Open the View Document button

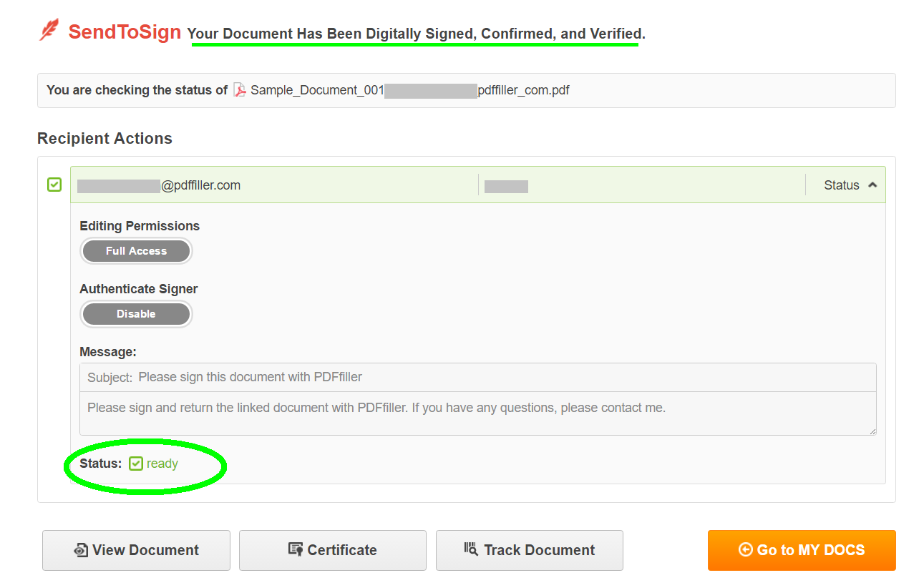coord(136,550)
